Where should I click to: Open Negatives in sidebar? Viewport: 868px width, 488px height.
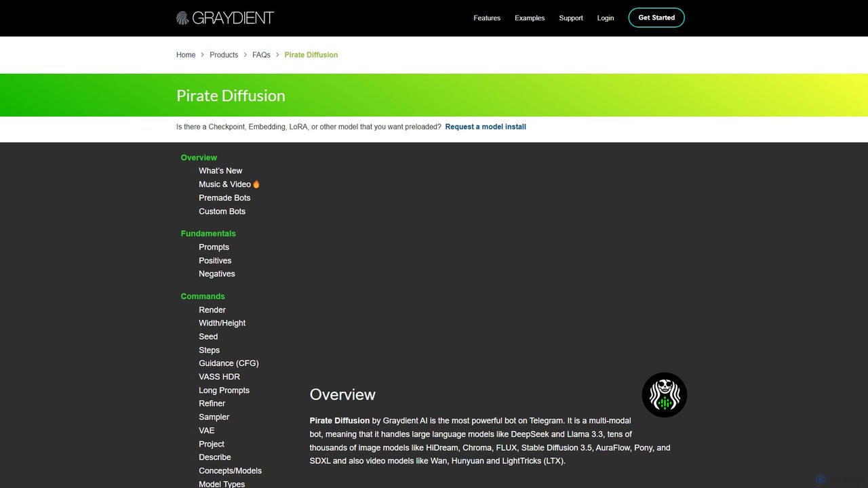[217, 274]
